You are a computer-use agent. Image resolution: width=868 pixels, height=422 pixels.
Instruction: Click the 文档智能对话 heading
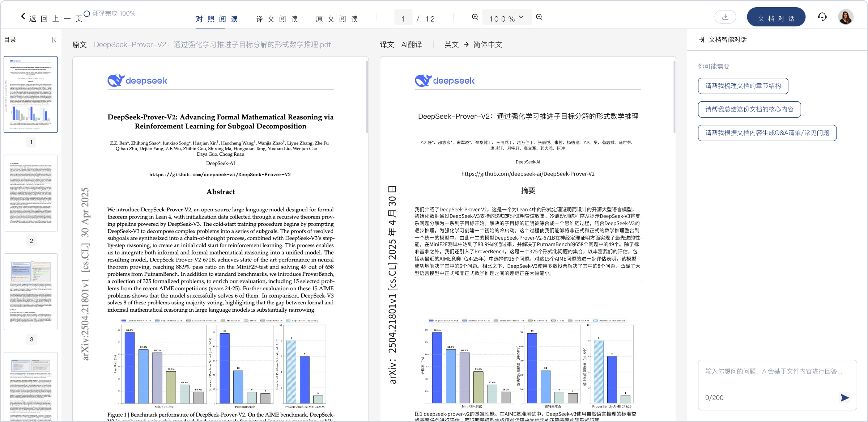(x=728, y=40)
